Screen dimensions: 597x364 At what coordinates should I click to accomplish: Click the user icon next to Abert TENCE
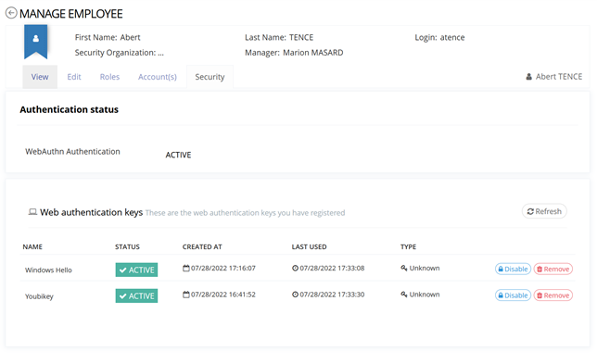[x=528, y=77]
